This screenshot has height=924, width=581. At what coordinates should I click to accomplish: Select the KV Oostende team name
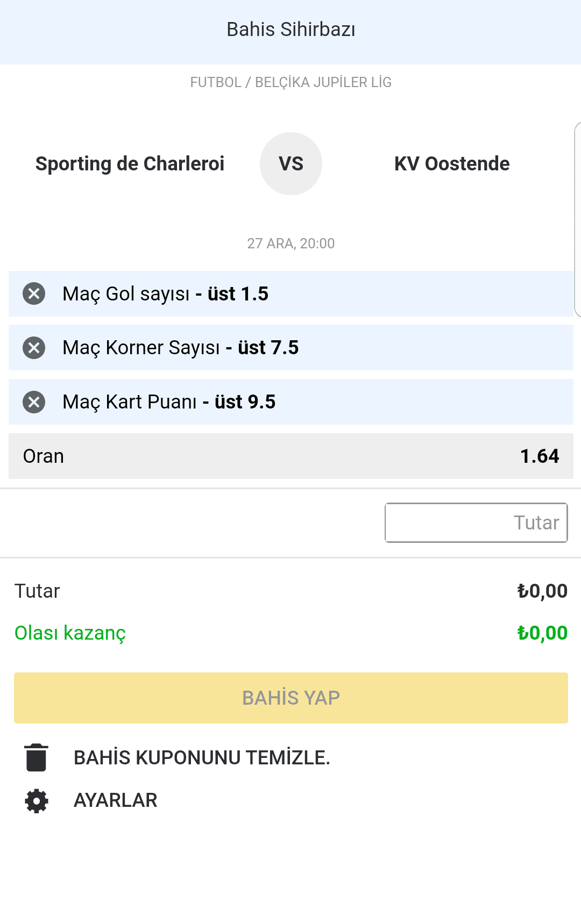point(452,164)
